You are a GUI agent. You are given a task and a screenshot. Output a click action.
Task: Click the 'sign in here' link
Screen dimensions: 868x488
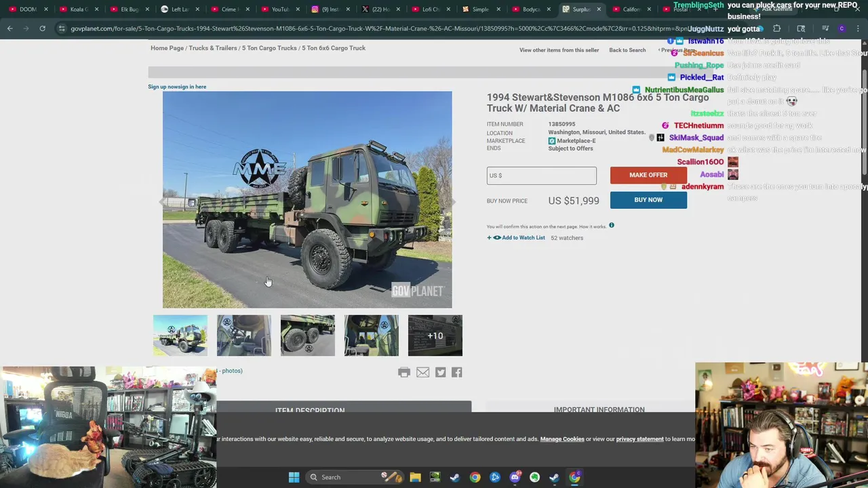click(x=191, y=87)
